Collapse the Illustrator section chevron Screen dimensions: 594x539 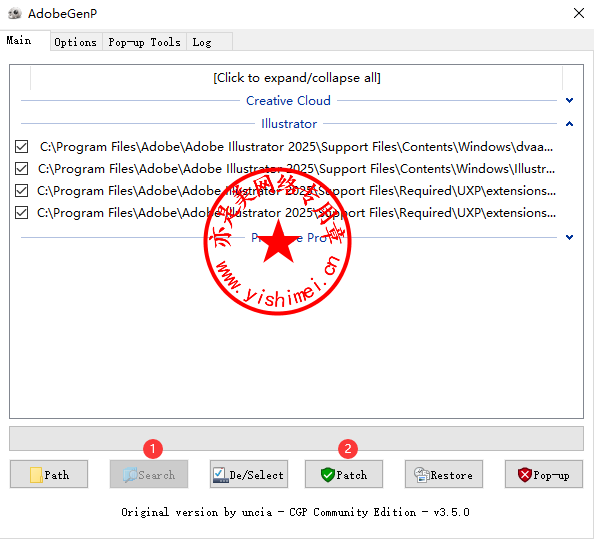coord(569,124)
